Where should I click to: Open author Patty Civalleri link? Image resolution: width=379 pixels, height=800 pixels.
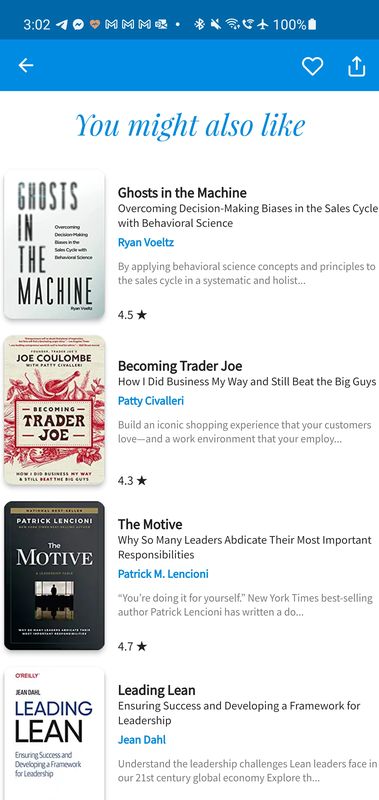coord(151,401)
